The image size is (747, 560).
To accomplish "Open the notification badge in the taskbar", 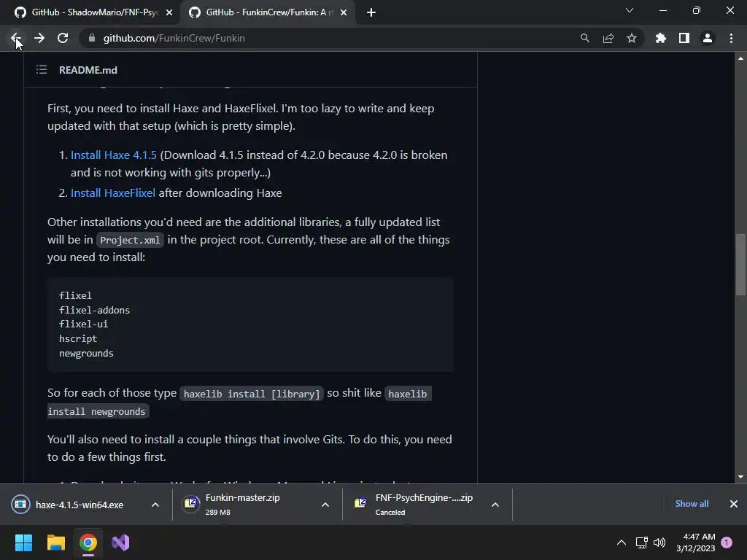I will [727, 542].
